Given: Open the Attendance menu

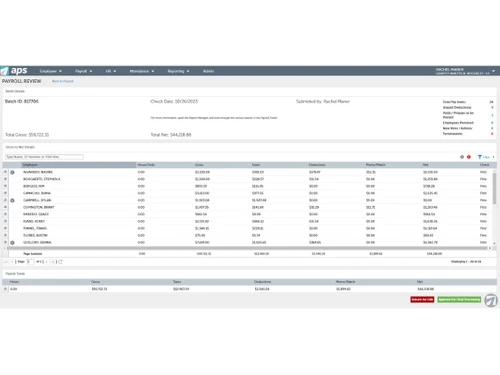Looking at the screenshot, I should tap(142, 71).
